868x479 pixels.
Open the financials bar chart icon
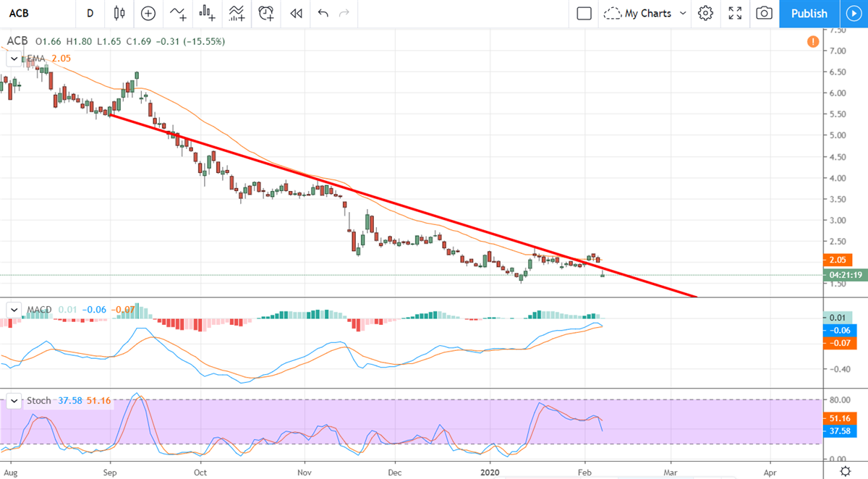pos(208,13)
